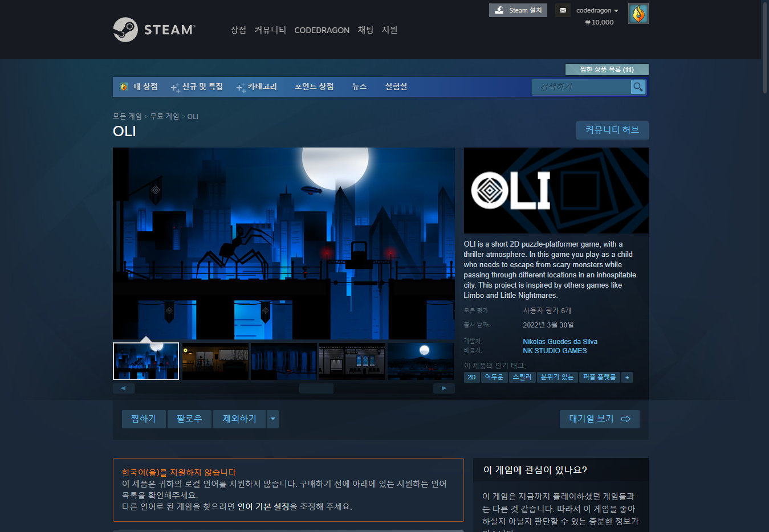Image resolution: width=769 pixels, height=532 pixels.
Task: Click the arrow icon on 대기열 보기
Action: point(626,419)
